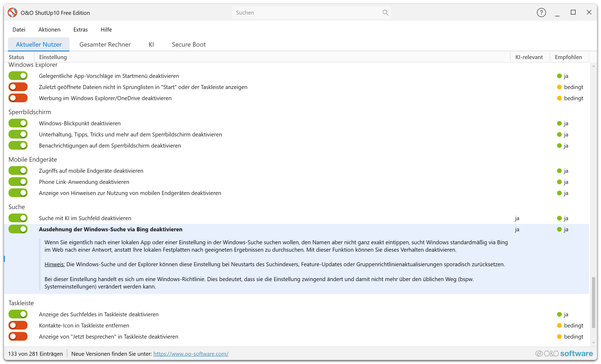Open the Aktionen menu

[49, 30]
